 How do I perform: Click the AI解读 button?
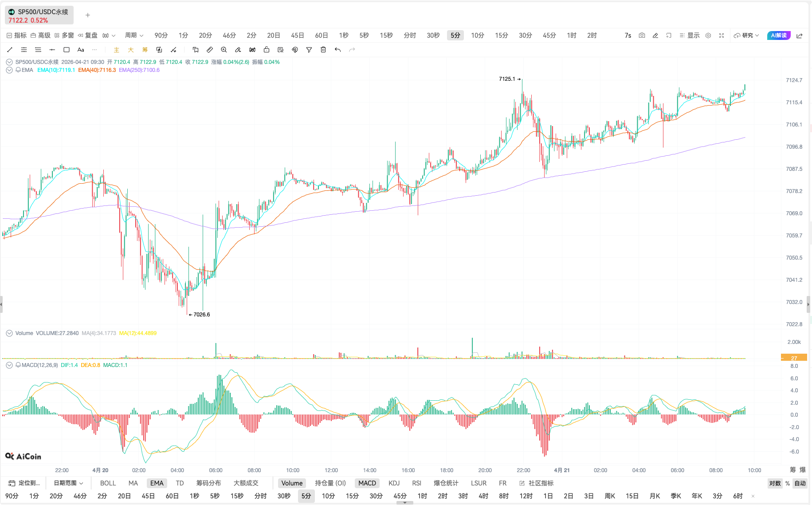[x=778, y=36]
